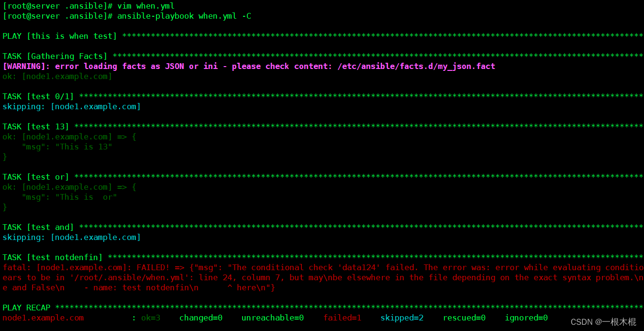Click the 'ok: [node1.example.com] => {' line under test 13

pos(69,137)
